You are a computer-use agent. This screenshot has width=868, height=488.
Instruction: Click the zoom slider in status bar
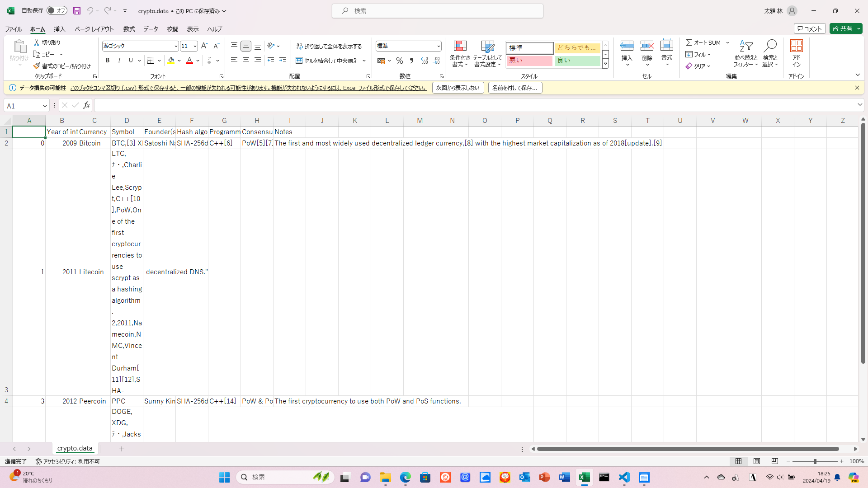point(815,461)
